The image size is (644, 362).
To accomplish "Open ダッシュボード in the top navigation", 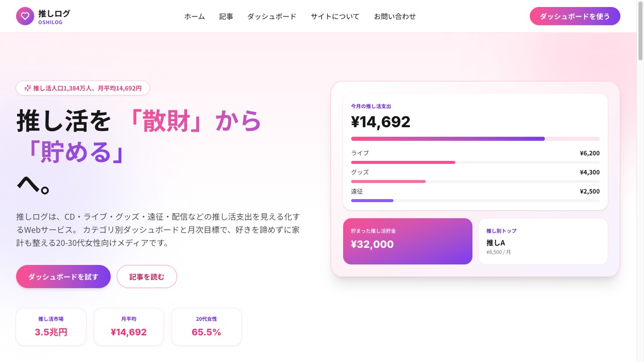I will [272, 16].
